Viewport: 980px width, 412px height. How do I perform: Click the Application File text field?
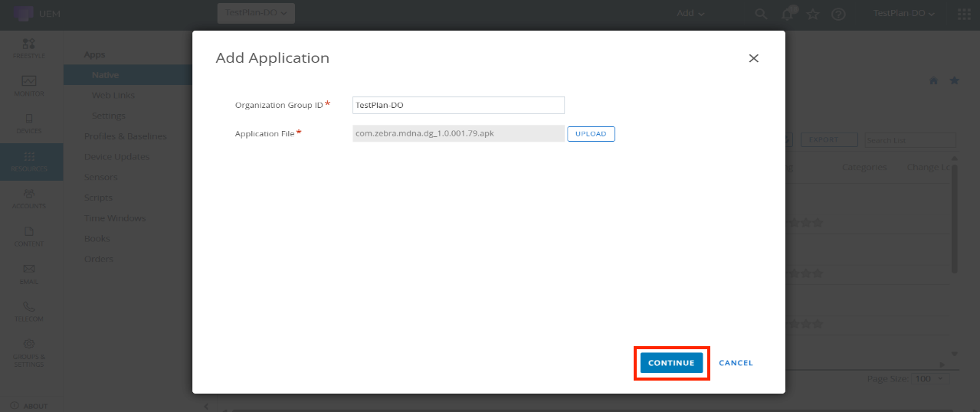pos(458,134)
